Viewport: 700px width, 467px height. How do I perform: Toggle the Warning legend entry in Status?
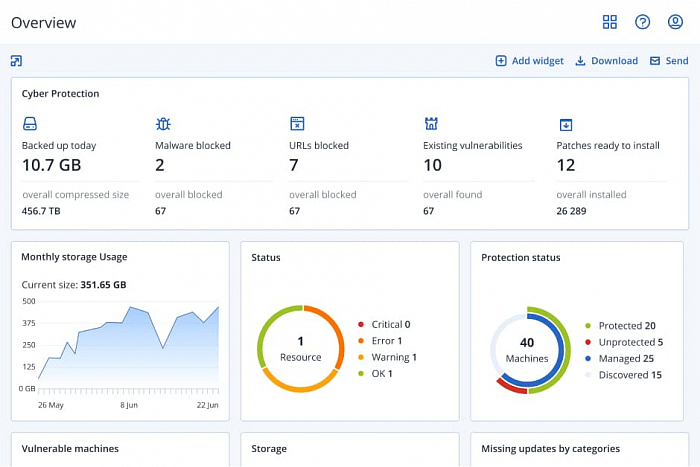pos(394,357)
